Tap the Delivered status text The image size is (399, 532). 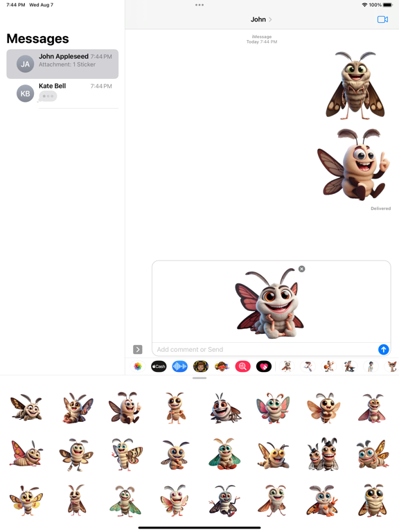tap(380, 209)
